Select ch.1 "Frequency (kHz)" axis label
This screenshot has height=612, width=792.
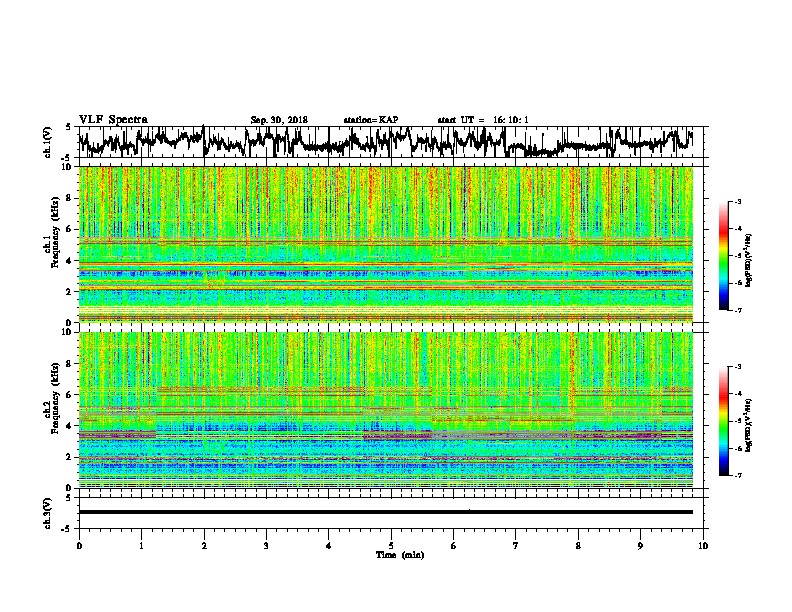pos(54,233)
